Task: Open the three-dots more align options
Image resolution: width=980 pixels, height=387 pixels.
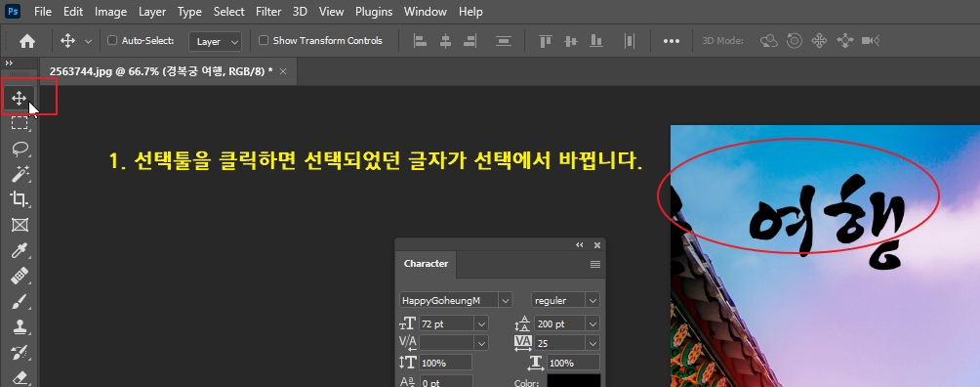Action: pyautogui.click(x=672, y=41)
